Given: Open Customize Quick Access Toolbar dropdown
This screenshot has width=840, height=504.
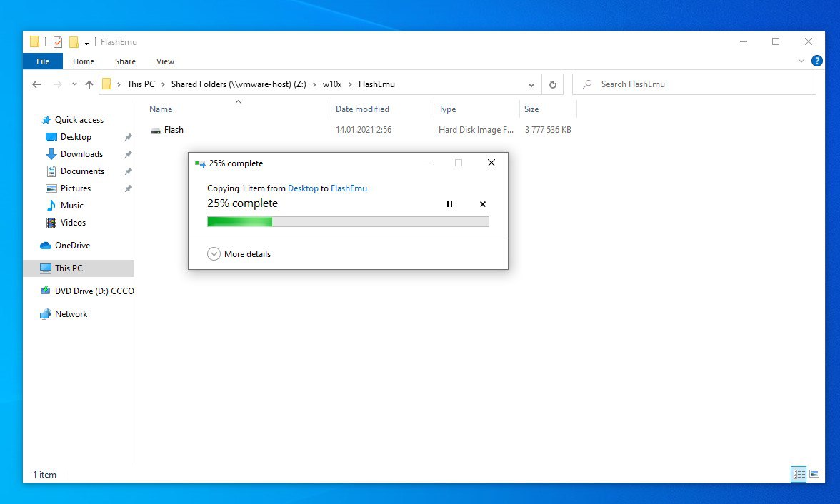Looking at the screenshot, I should (87, 42).
